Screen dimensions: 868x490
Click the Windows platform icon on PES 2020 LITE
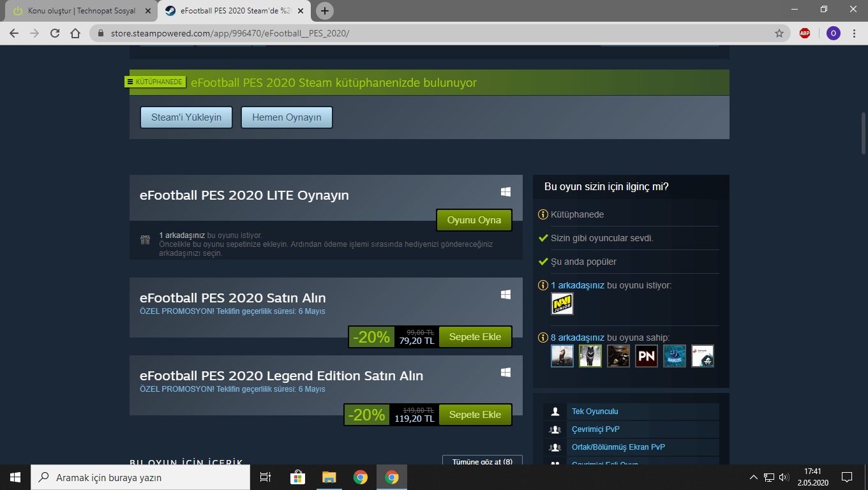(x=505, y=191)
